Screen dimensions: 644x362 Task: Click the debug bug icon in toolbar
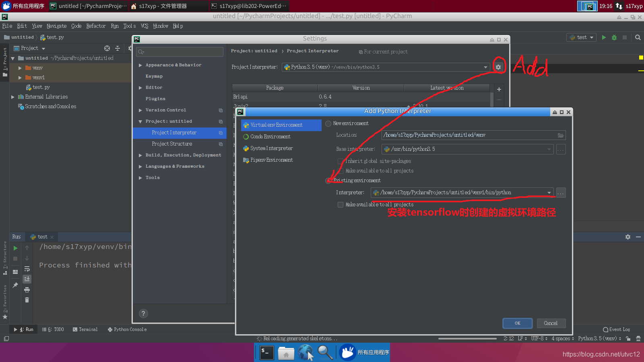click(x=614, y=37)
